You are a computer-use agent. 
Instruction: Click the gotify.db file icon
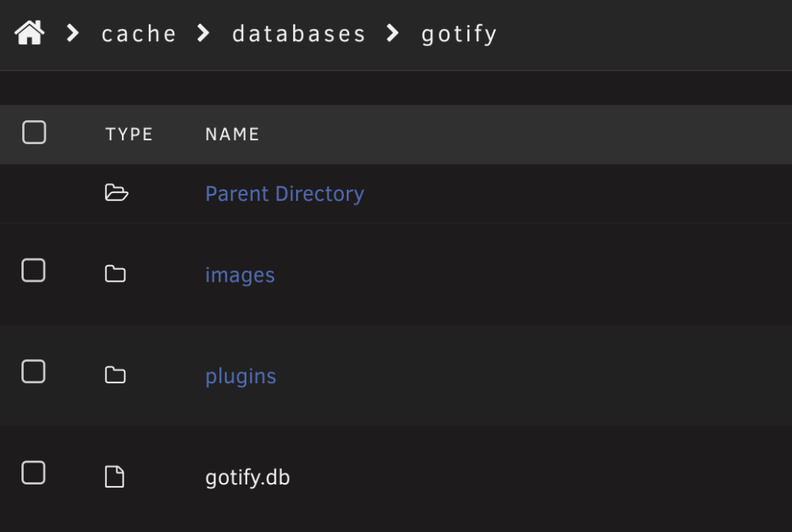[114, 477]
